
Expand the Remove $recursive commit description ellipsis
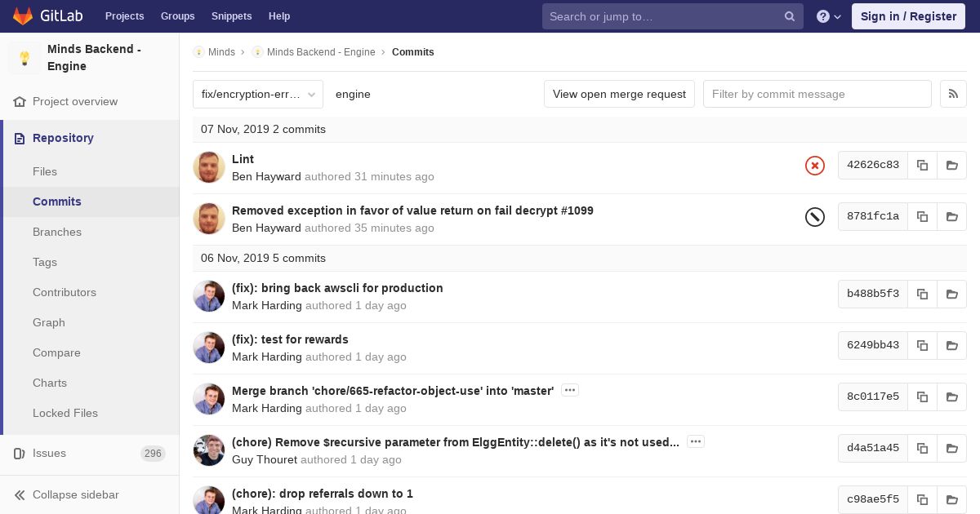pos(696,441)
